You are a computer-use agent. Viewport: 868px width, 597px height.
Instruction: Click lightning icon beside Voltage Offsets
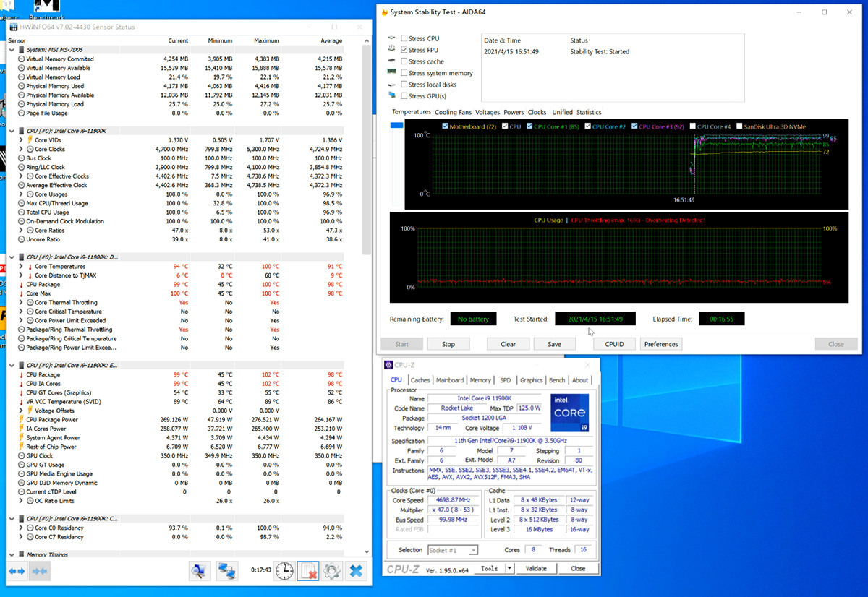[x=30, y=411]
